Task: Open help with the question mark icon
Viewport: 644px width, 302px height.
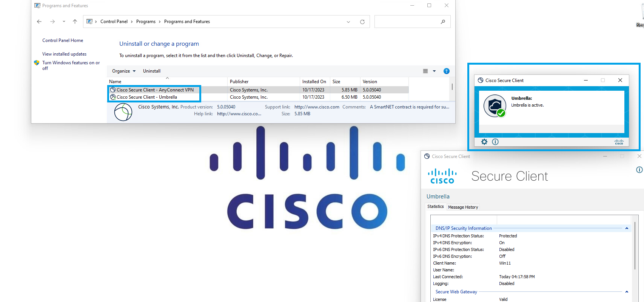Action: coord(447,71)
